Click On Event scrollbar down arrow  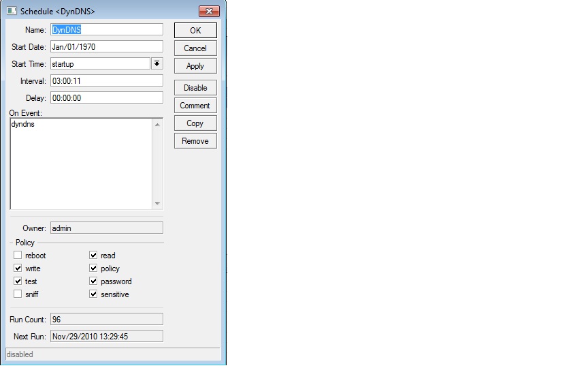click(x=157, y=204)
